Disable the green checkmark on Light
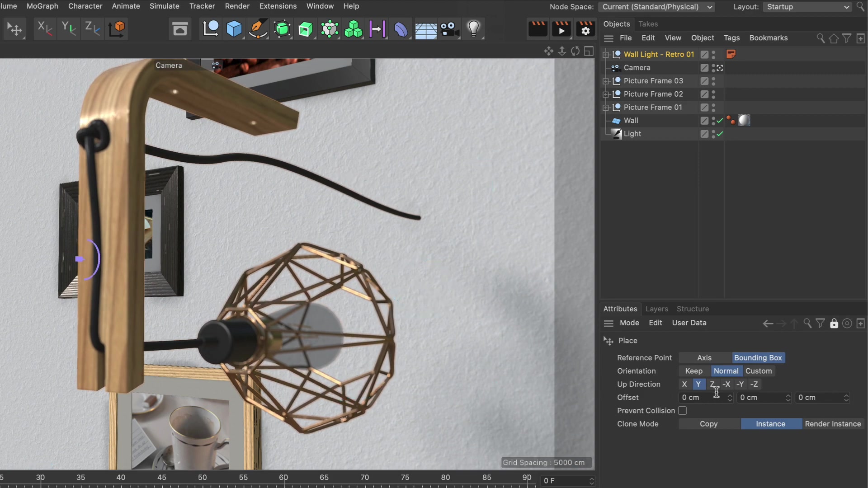 coord(718,134)
